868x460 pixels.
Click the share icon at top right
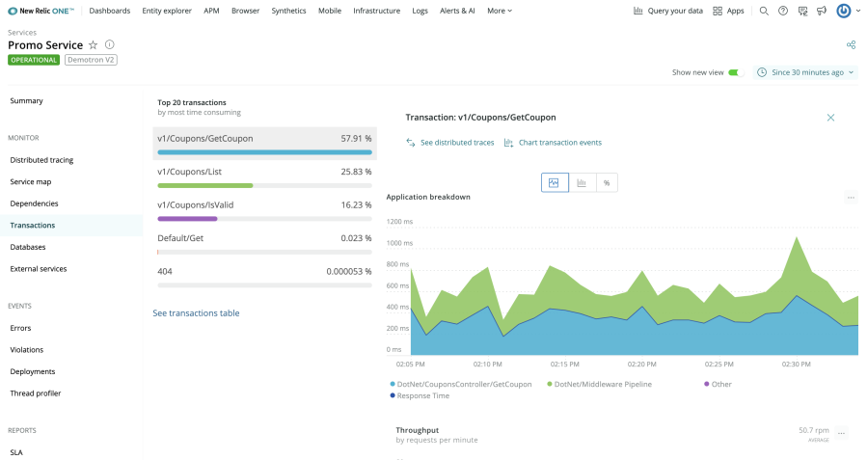coord(851,44)
